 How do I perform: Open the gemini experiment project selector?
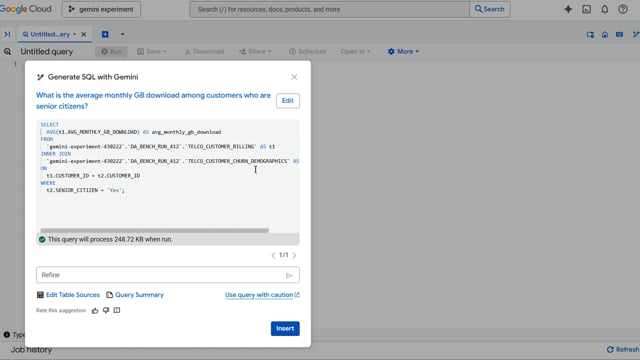[x=101, y=9]
